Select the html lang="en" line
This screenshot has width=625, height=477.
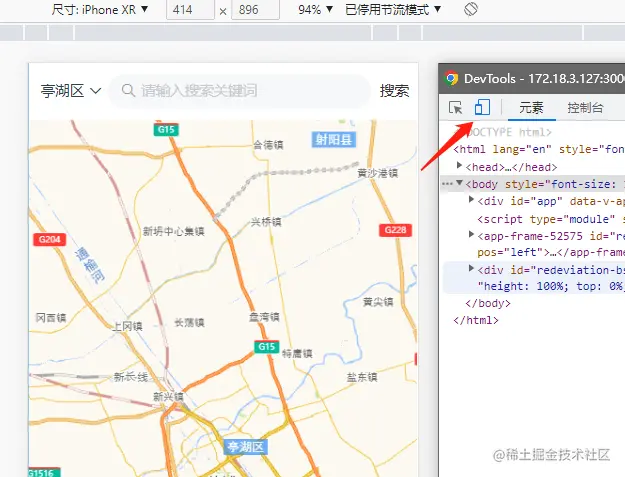539,149
